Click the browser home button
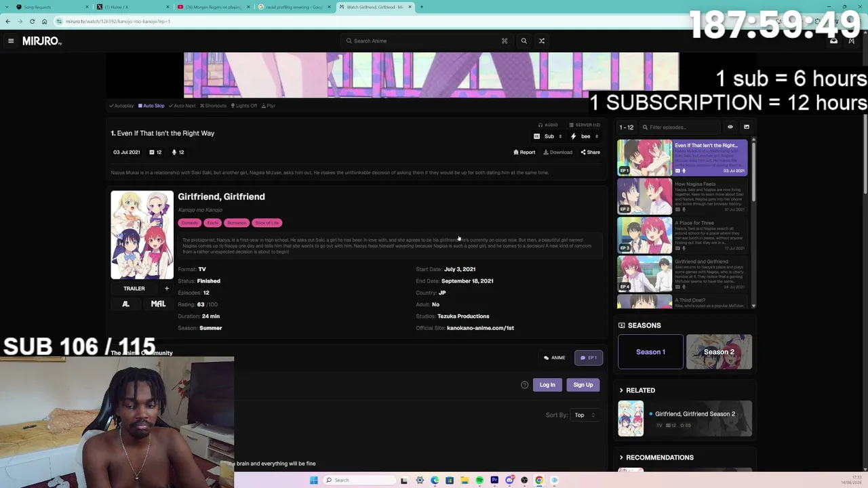Viewport: 868px width, 488px height. point(44,22)
